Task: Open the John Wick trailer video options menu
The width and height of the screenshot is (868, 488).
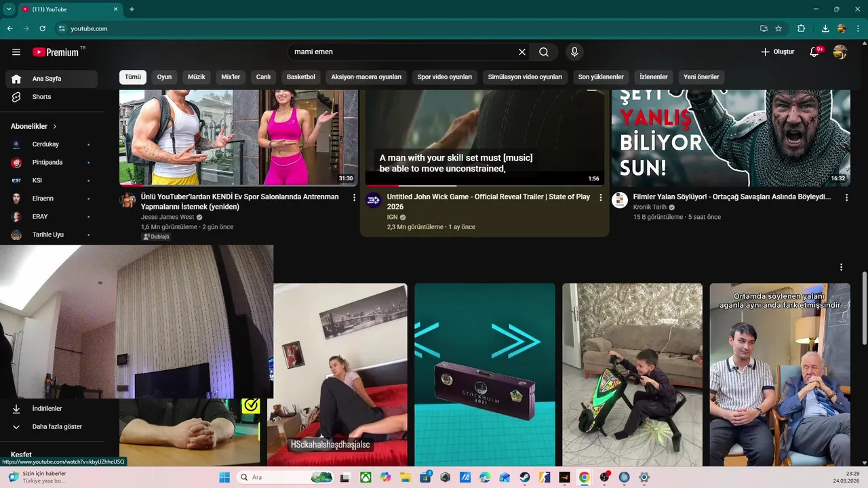Action: (600, 197)
